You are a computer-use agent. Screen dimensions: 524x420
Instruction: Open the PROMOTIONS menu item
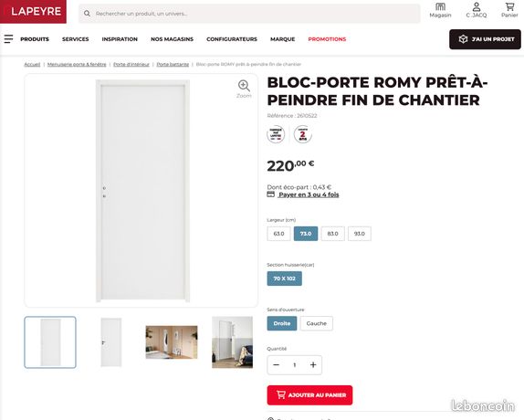[327, 39]
